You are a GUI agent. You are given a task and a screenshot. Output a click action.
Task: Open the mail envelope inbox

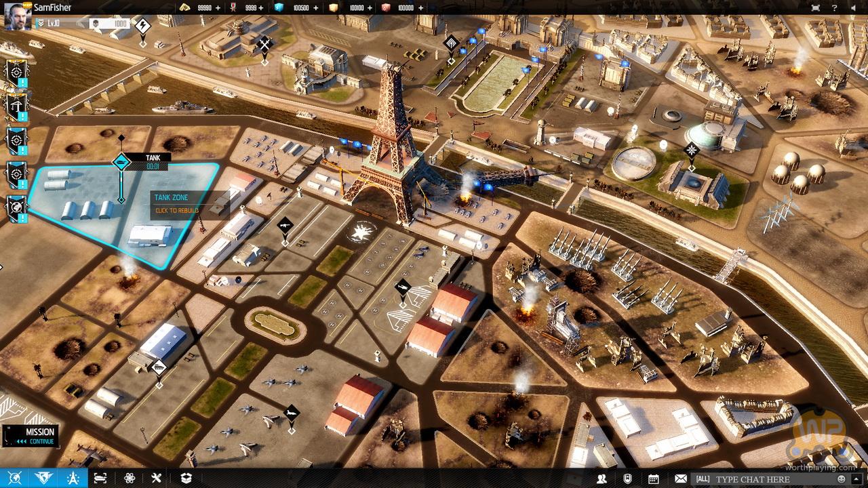point(680,479)
